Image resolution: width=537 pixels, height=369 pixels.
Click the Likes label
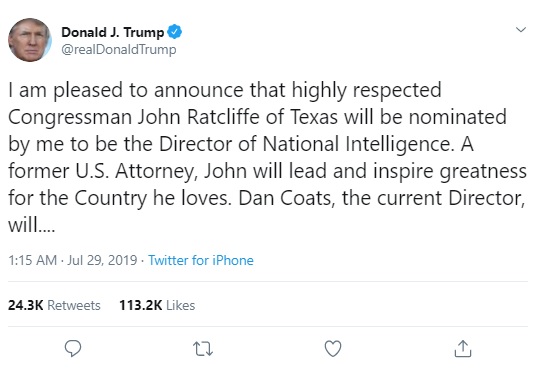pos(180,305)
